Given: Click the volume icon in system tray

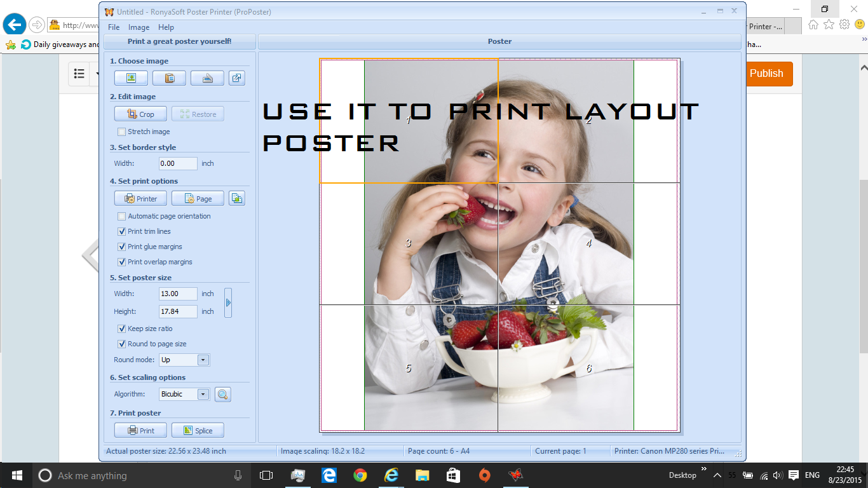Looking at the screenshot, I should 778,475.
